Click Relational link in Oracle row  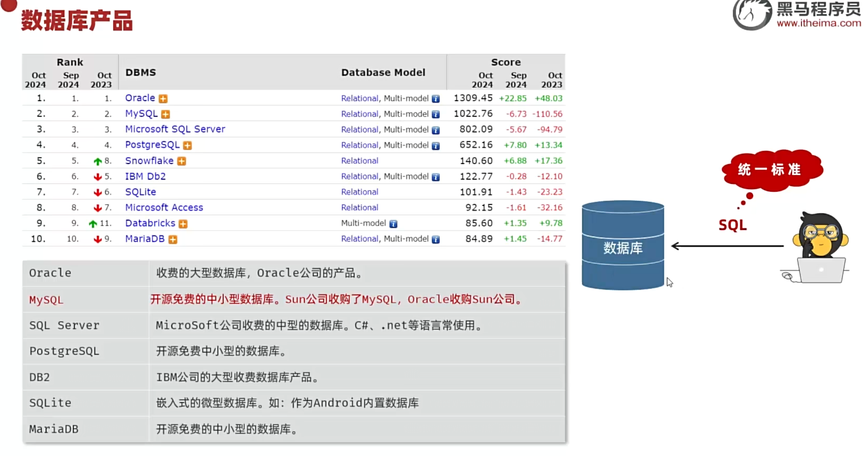pos(360,99)
